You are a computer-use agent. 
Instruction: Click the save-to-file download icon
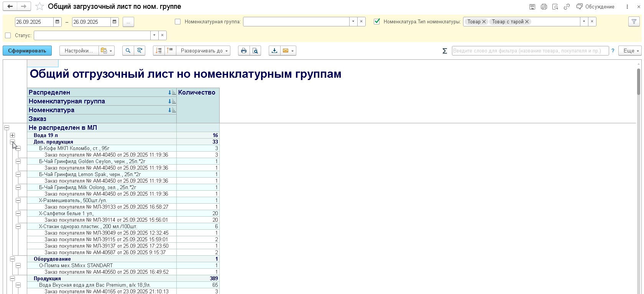pyautogui.click(x=274, y=51)
